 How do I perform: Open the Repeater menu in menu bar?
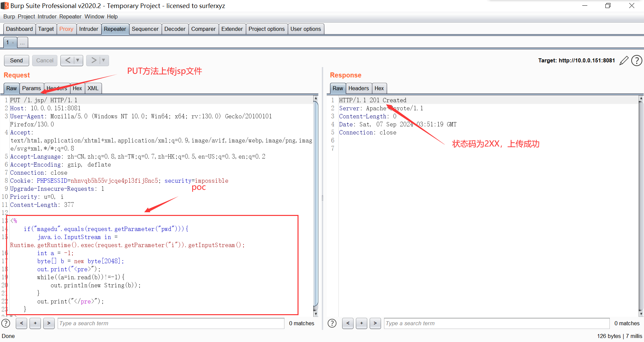click(70, 16)
